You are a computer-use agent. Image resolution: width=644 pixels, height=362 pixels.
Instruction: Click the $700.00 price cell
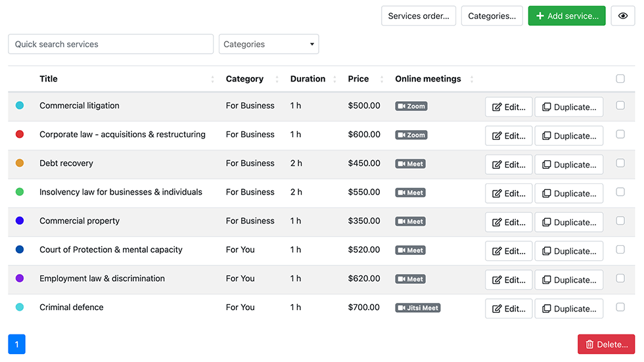pos(363,307)
